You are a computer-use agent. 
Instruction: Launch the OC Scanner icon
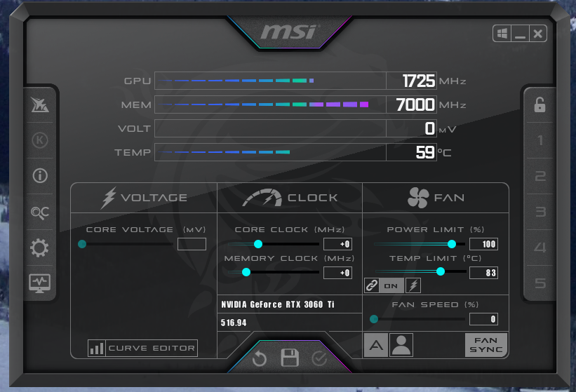tap(40, 212)
